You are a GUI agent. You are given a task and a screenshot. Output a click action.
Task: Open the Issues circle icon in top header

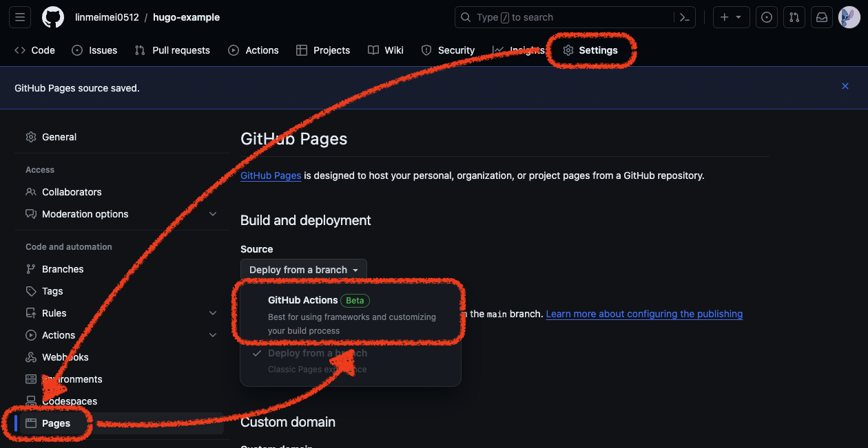[767, 17]
